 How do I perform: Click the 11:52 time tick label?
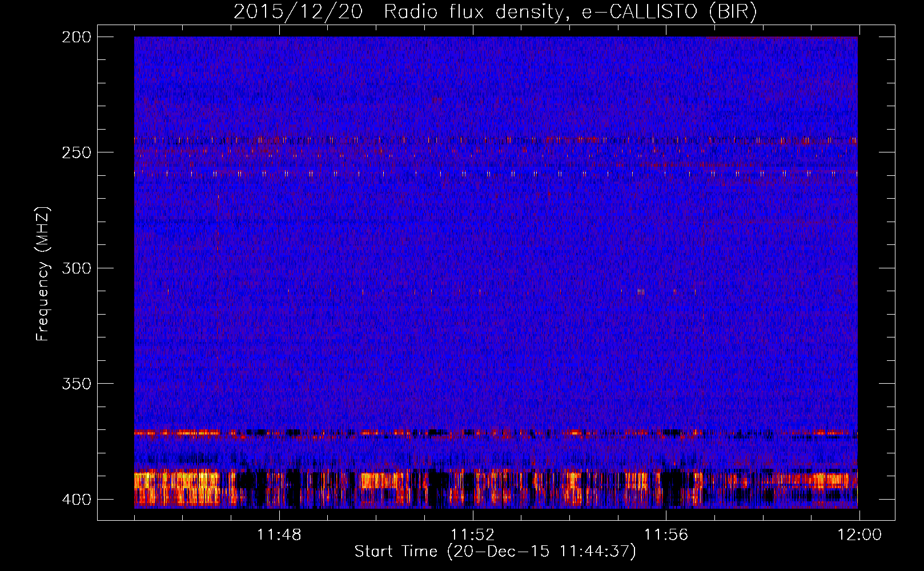click(x=472, y=535)
